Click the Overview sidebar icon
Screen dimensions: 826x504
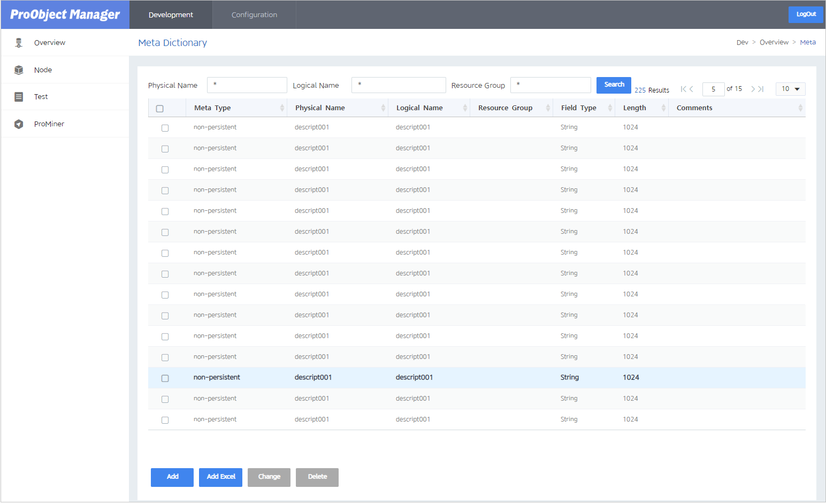[x=19, y=43]
